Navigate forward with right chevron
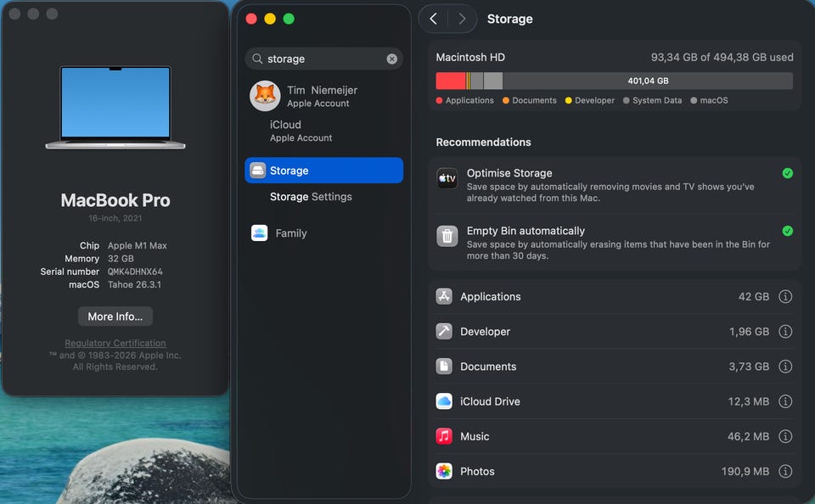 pyautogui.click(x=461, y=19)
